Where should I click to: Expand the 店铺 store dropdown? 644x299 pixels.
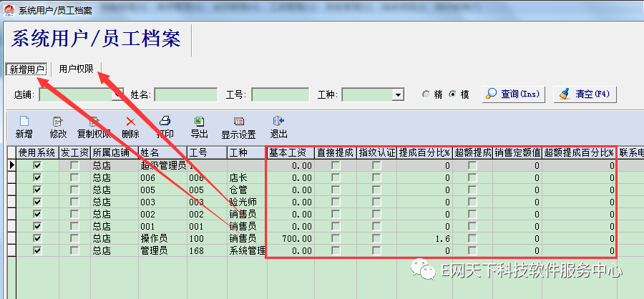pyautogui.click(x=117, y=94)
